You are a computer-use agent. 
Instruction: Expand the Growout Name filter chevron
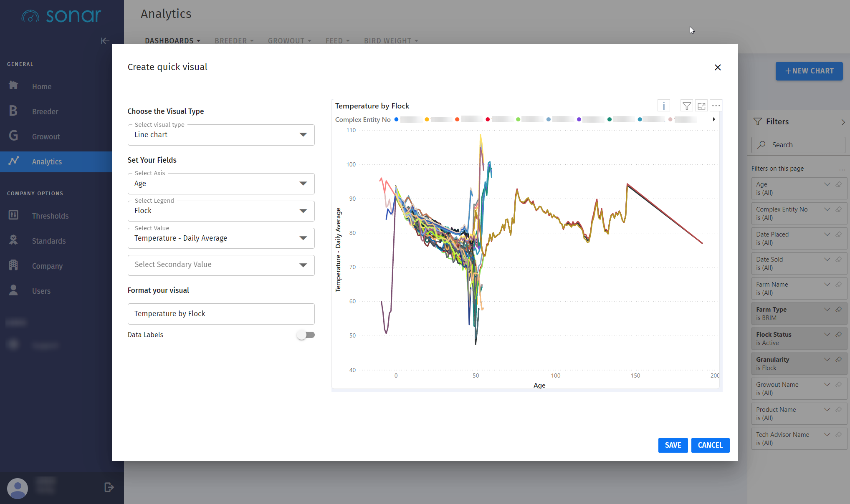[827, 384]
